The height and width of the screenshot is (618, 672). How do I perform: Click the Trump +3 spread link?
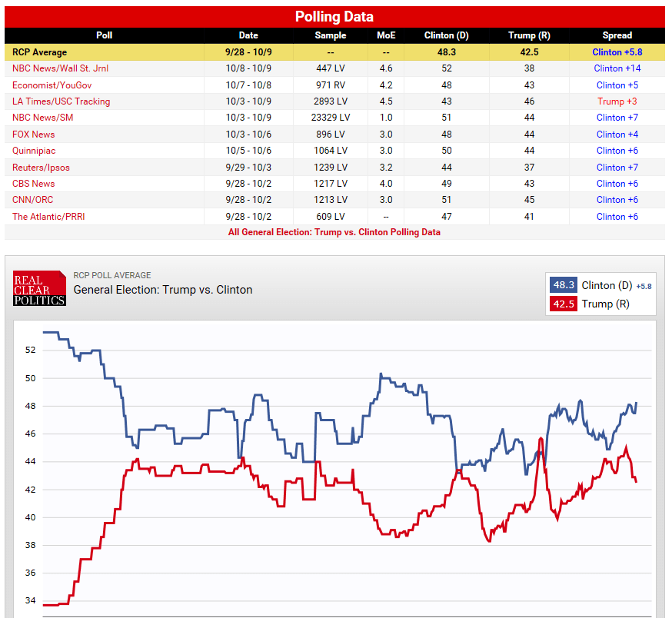pos(617,101)
